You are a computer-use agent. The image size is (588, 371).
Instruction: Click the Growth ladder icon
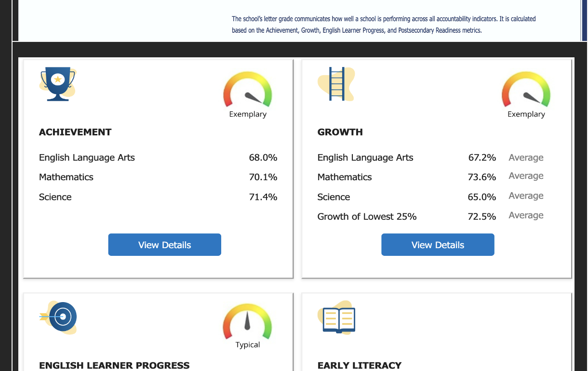point(336,84)
